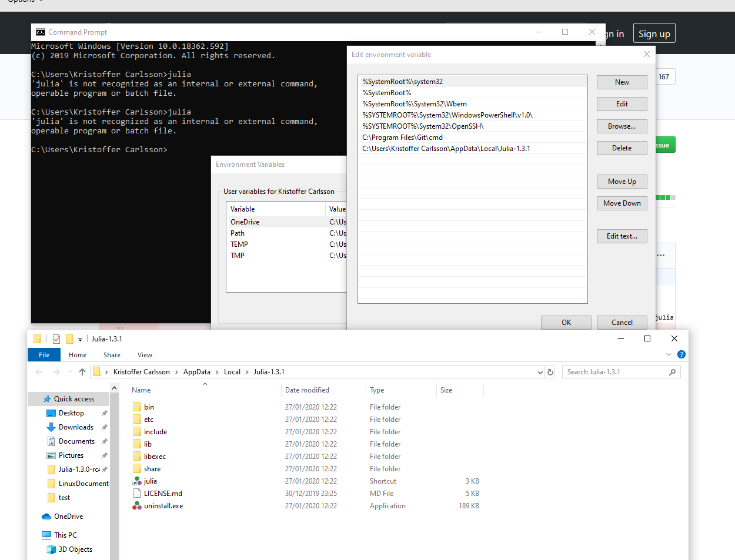Select the julia shortcut file

pyautogui.click(x=150, y=481)
